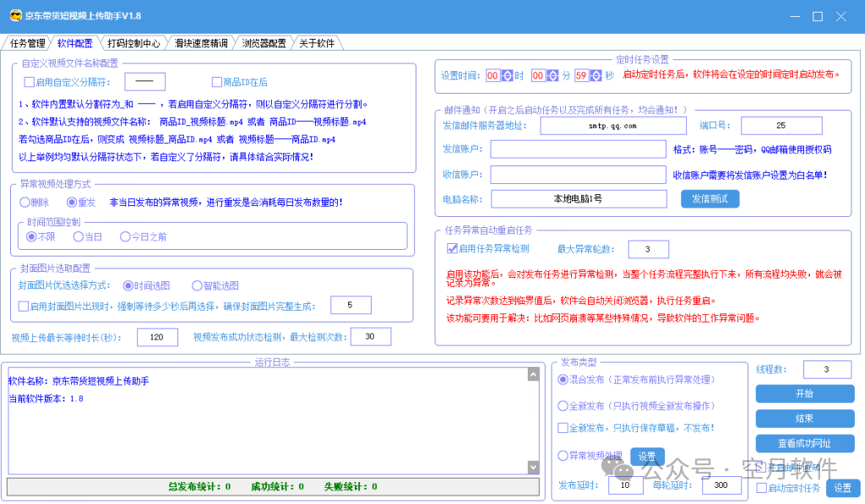Click the 每轮延时 input field
Viewport: 865px width, 504px height.
(721, 485)
